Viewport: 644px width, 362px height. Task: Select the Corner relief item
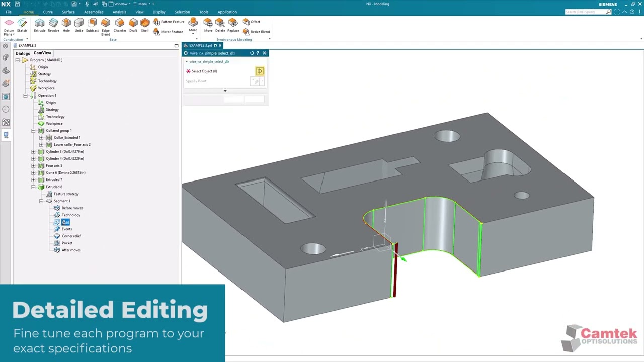[x=71, y=236]
